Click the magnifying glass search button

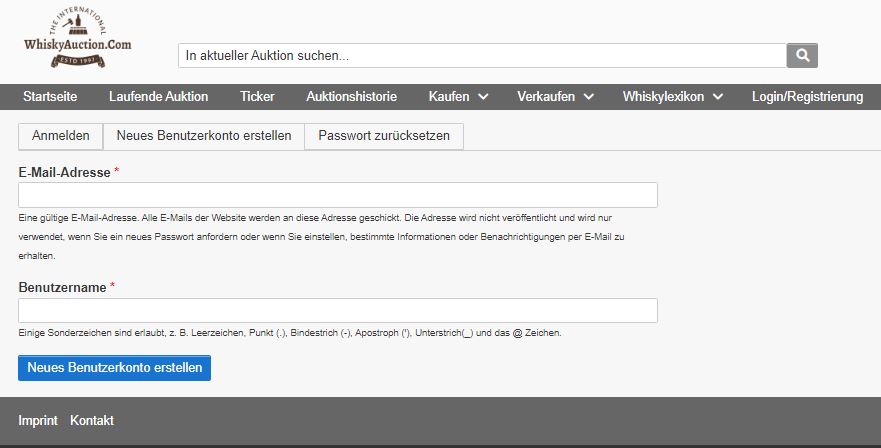coord(802,55)
